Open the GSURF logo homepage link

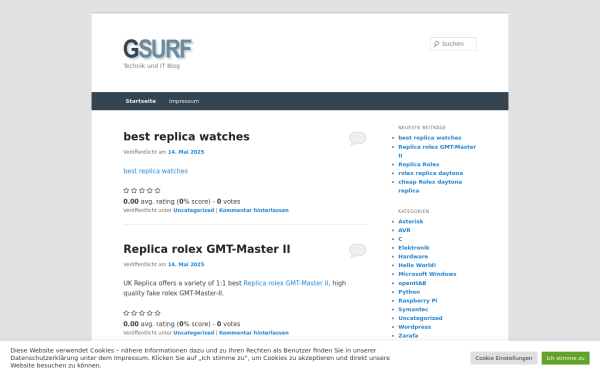pos(158,49)
